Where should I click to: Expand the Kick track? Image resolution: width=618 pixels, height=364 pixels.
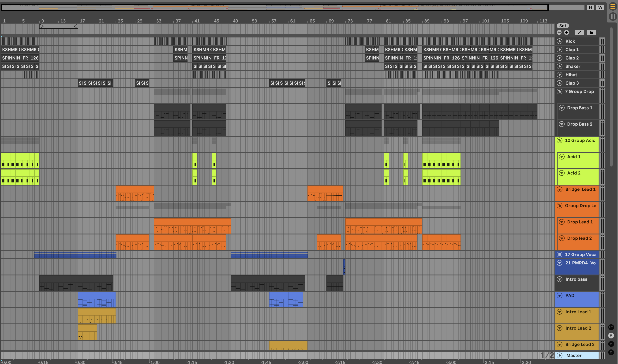(559, 41)
